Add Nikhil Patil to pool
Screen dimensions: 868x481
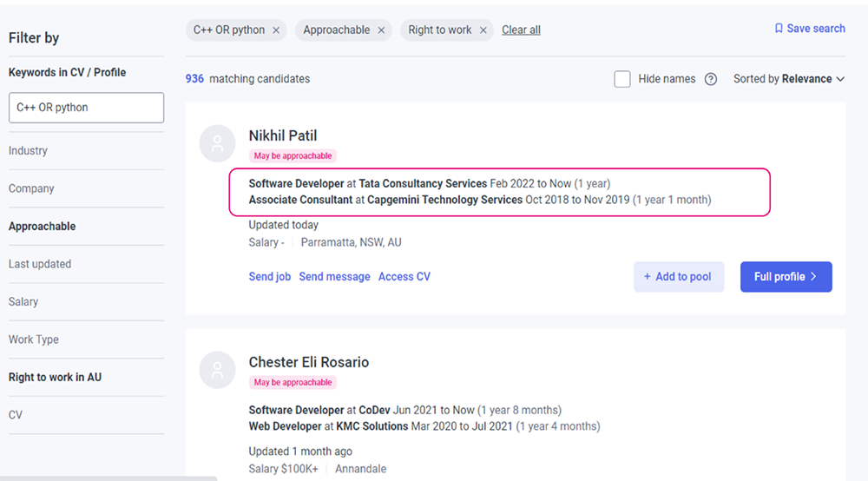point(678,277)
